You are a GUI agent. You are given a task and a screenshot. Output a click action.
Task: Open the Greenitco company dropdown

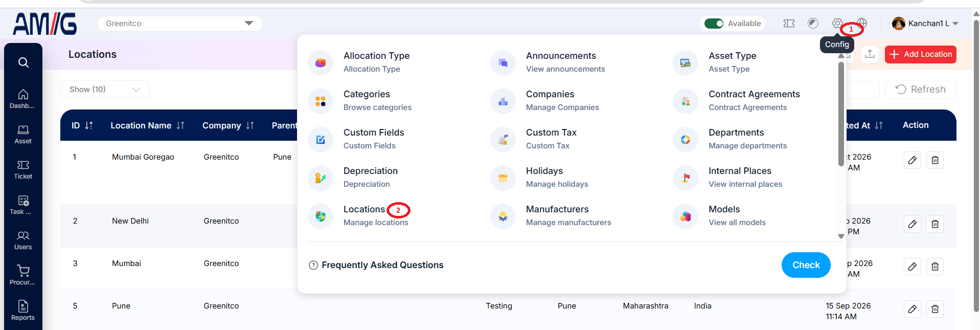(180, 24)
